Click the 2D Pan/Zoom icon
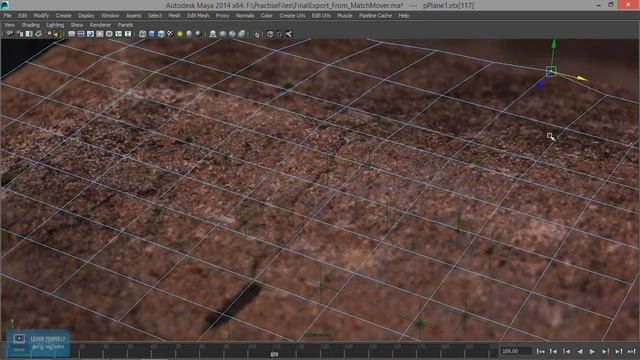Image resolution: width=640 pixels, height=360 pixels. [49, 34]
